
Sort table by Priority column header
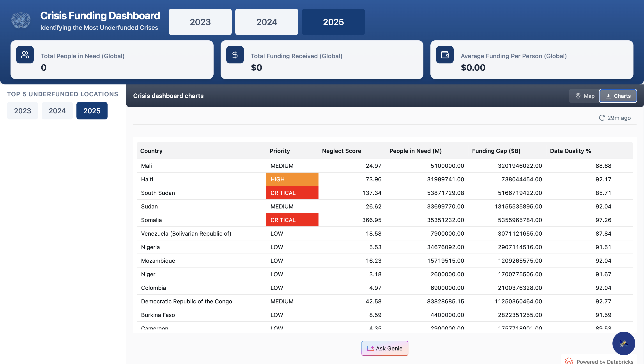tap(280, 151)
